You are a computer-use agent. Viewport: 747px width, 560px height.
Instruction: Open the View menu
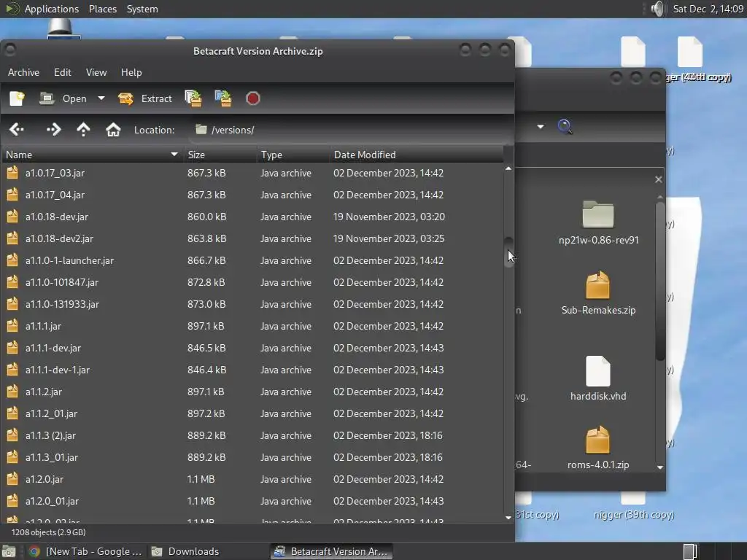tap(96, 72)
